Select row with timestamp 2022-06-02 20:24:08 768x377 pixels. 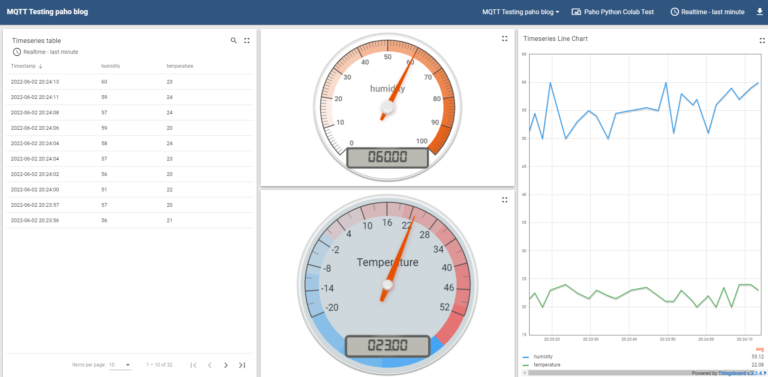pos(130,113)
